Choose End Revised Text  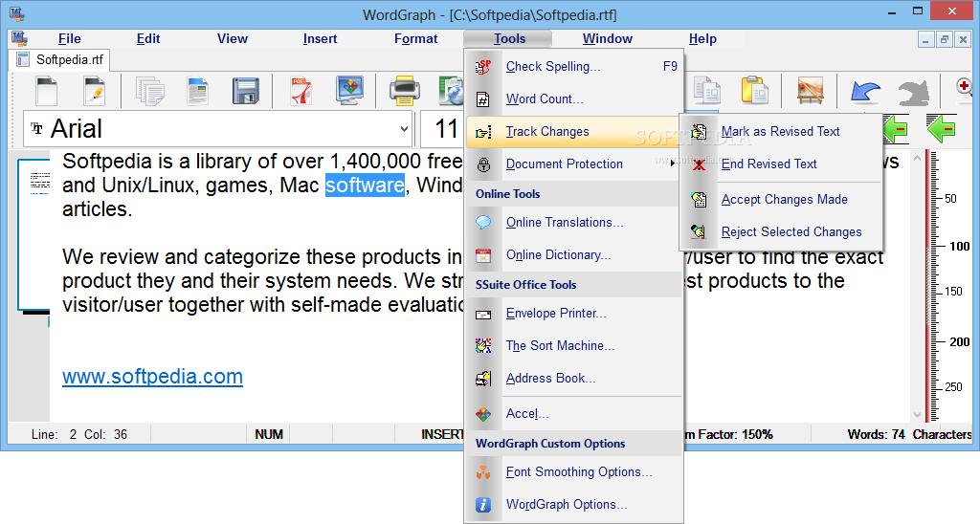[x=781, y=164]
